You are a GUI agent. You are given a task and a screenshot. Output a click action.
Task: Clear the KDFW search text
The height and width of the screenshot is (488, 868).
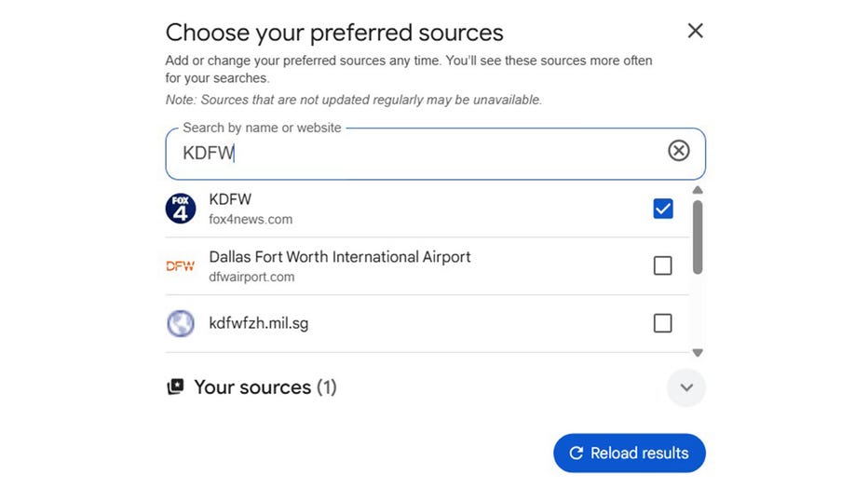(679, 151)
